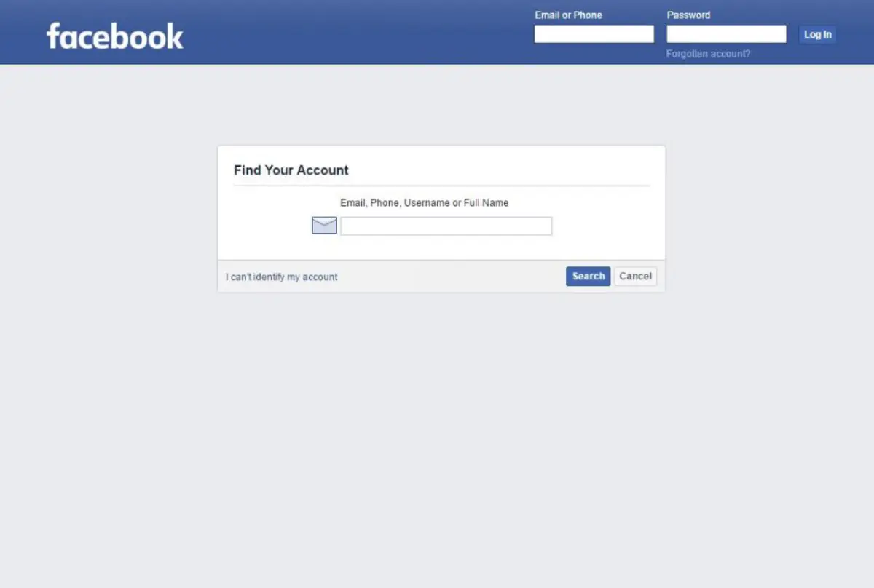Click the "Email, Phone, Username or Full Name" label
This screenshot has height=588, width=874.
tap(425, 203)
